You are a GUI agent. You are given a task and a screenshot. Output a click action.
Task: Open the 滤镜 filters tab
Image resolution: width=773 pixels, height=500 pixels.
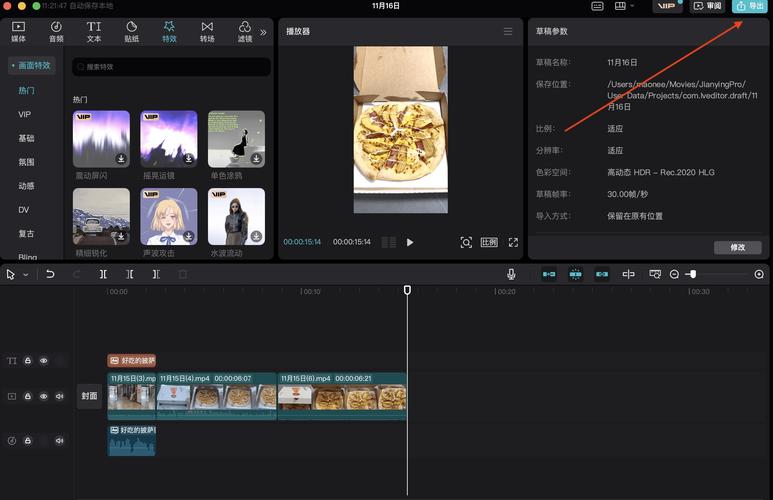(x=245, y=32)
